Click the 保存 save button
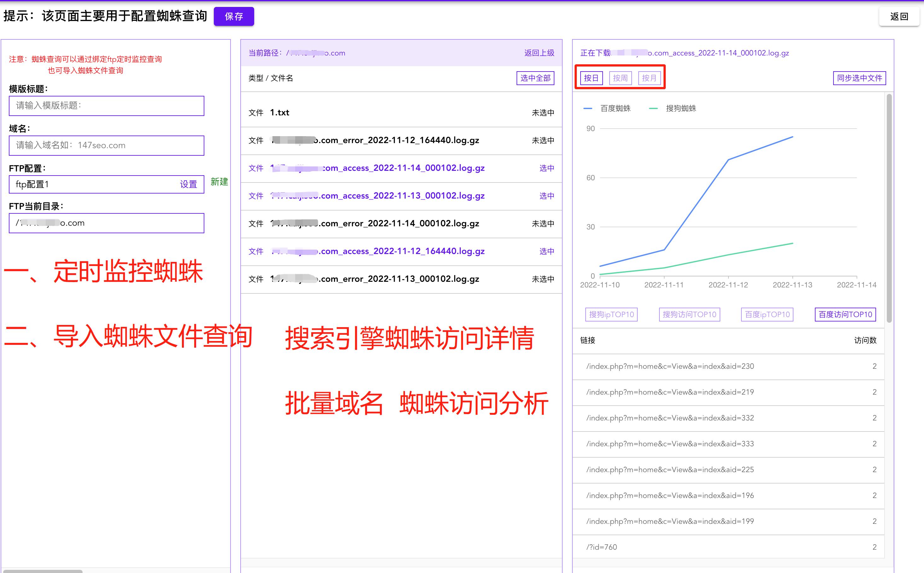This screenshot has height=573, width=924. [234, 17]
